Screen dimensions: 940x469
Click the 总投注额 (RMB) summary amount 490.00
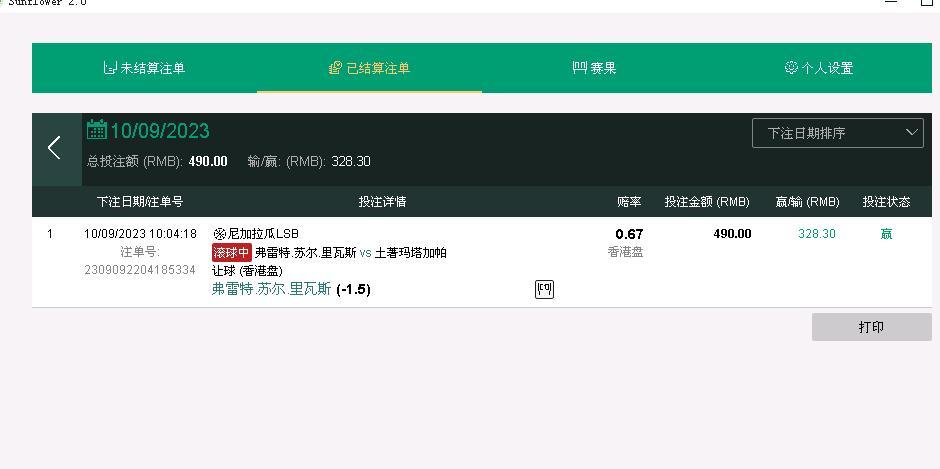tap(208, 161)
